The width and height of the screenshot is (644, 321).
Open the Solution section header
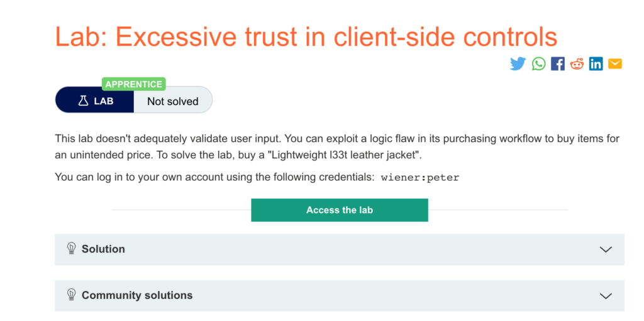click(x=339, y=249)
